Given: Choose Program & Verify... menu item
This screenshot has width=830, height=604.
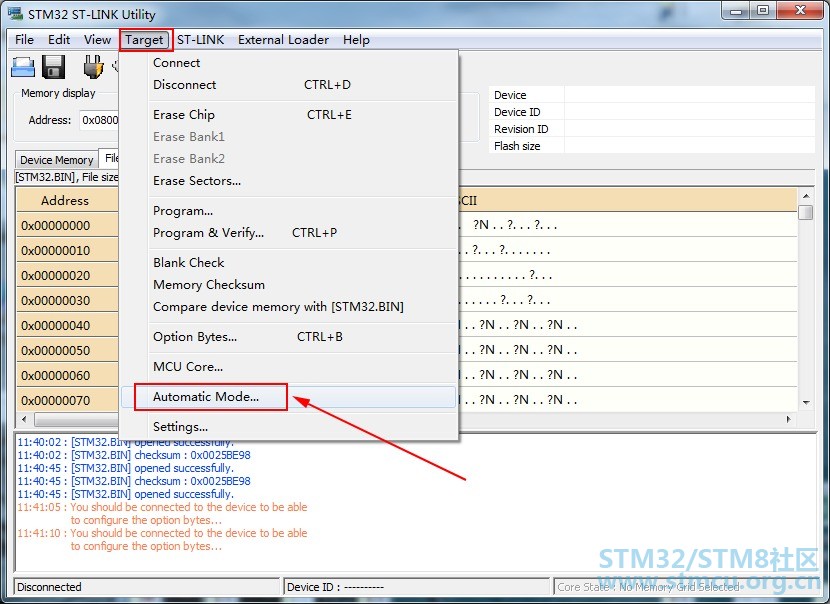Looking at the screenshot, I should coord(289,233).
